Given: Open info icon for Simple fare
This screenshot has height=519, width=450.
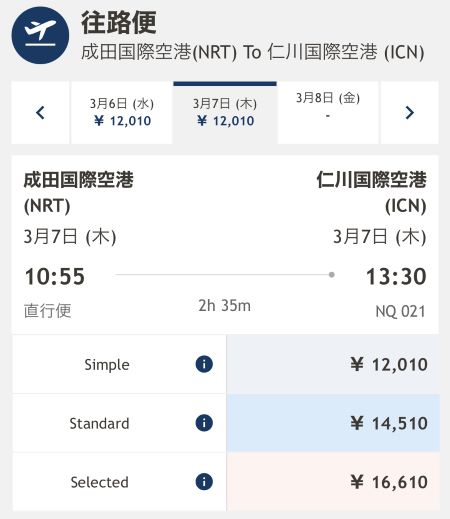Looking at the screenshot, I should pos(204,364).
